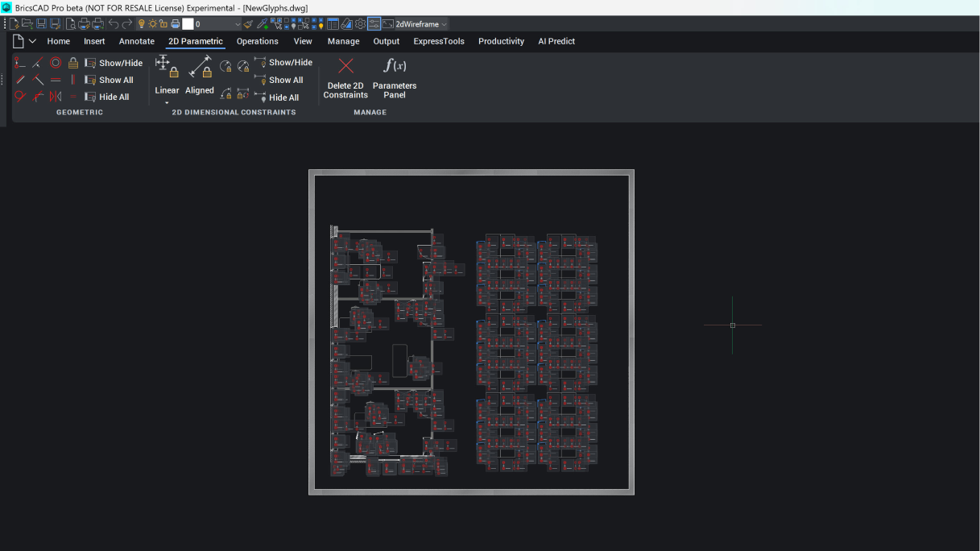This screenshot has width=980, height=551.
Task: Apply the Horizontal geometric constraint
Action: [56, 80]
